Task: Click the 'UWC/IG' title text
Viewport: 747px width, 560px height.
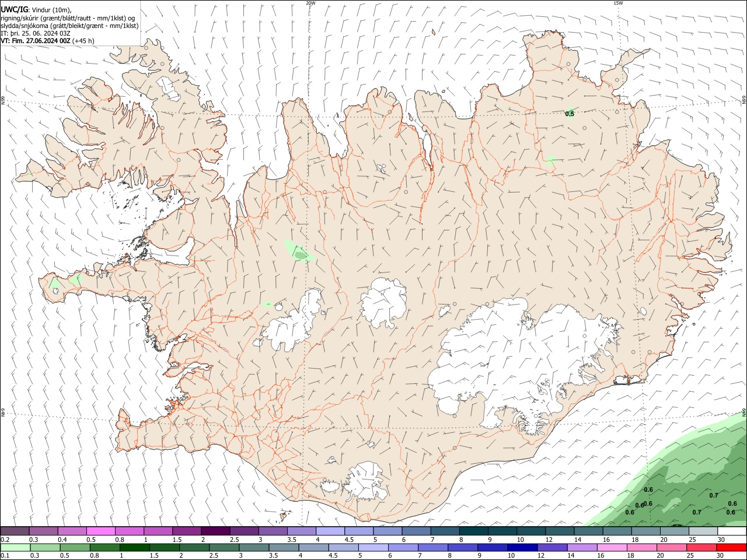Action: point(14,10)
